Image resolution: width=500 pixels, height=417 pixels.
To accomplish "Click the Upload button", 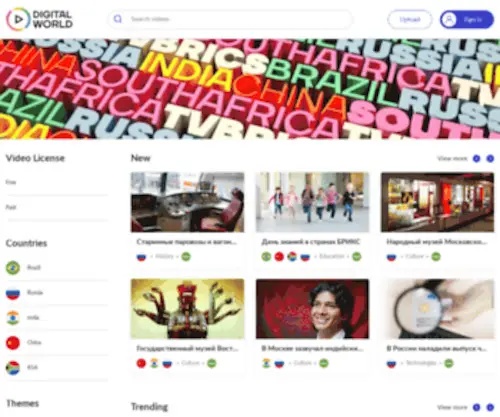I will pyautogui.click(x=410, y=19).
